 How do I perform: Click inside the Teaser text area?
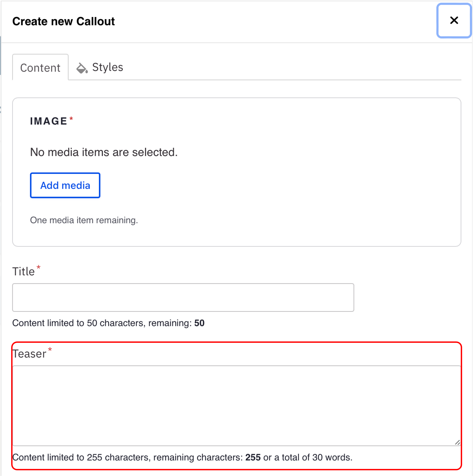[x=236, y=405]
